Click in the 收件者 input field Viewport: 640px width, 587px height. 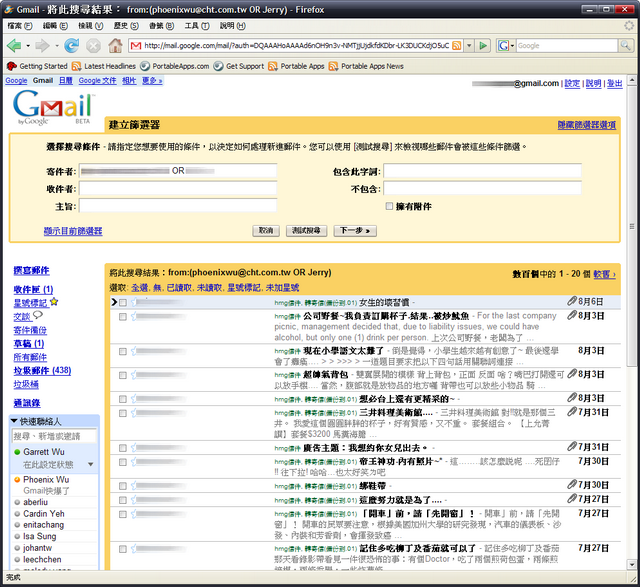[x=178, y=189]
